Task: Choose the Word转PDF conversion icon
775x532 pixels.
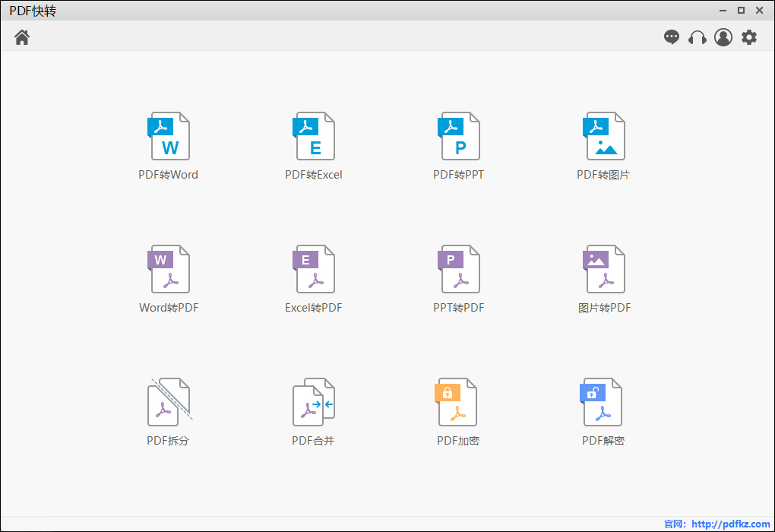Action: pyautogui.click(x=169, y=269)
